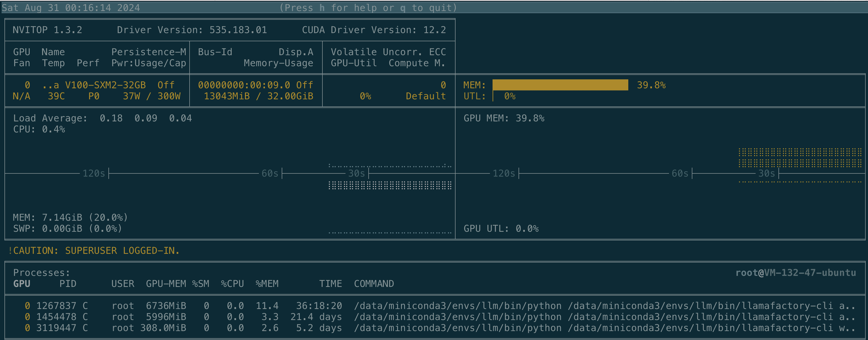Click the 60s marker on GPU history graph
Viewport: 868px width, 340px height.
[x=680, y=173]
